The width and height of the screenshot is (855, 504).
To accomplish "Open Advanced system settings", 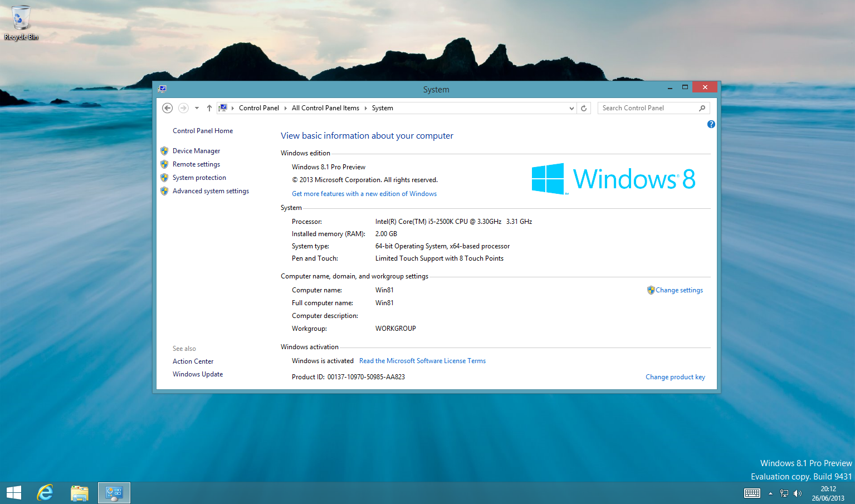I will click(x=211, y=190).
